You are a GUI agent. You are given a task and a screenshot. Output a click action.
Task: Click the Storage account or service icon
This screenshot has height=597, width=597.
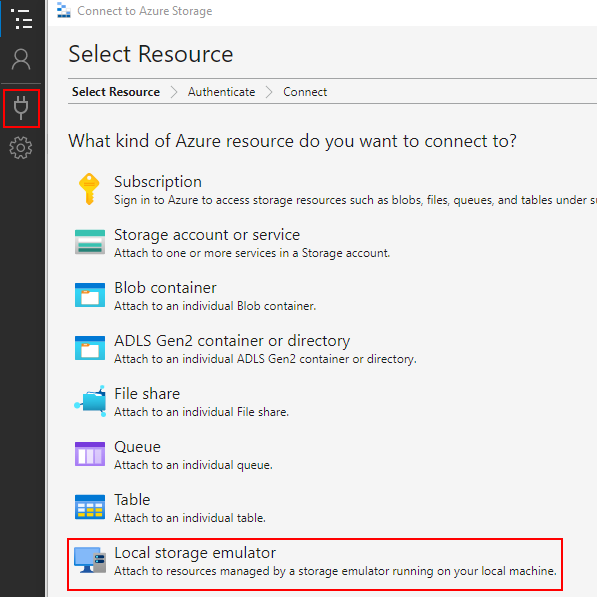[90, 242]
